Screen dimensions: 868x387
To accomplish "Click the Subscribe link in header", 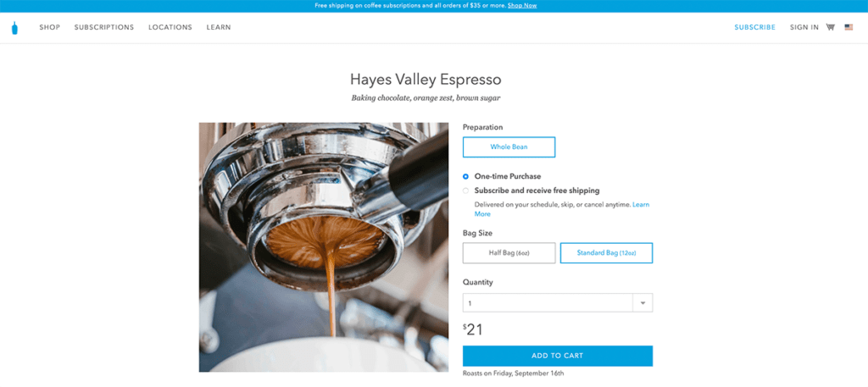I will click(x=755, y=27).
